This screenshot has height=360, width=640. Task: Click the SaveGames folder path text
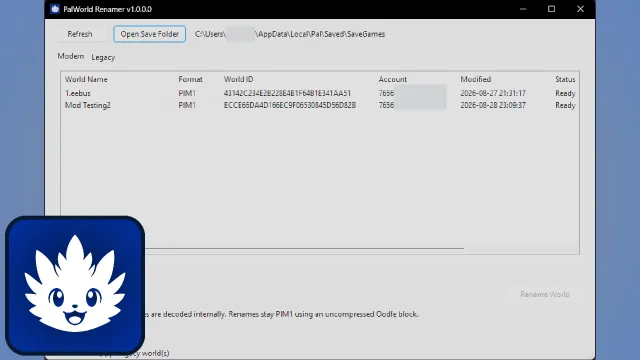click(x=290, y=34)
